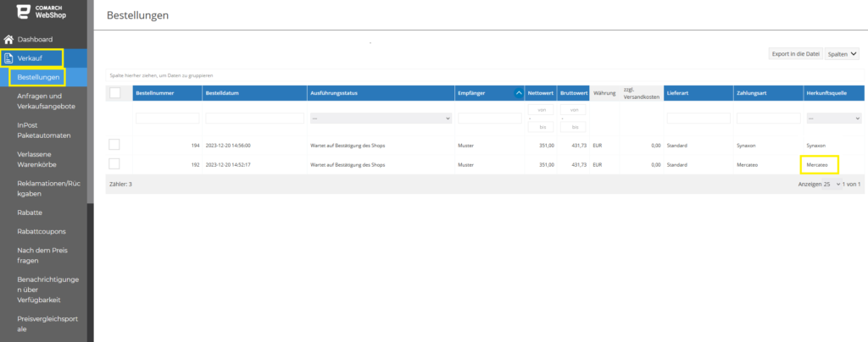
Task: Sort by Ausführungsstatus column header
Action: [x=381, y=93]
